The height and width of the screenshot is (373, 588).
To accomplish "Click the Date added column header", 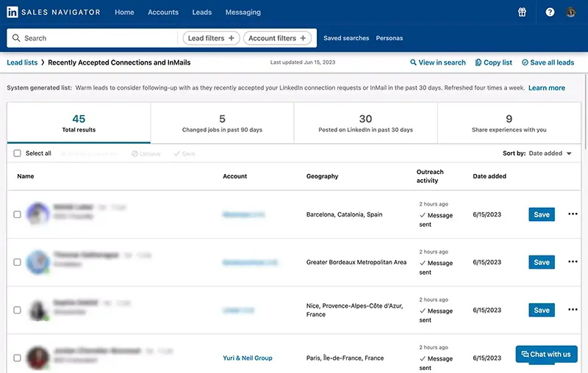I will [490, 176].
